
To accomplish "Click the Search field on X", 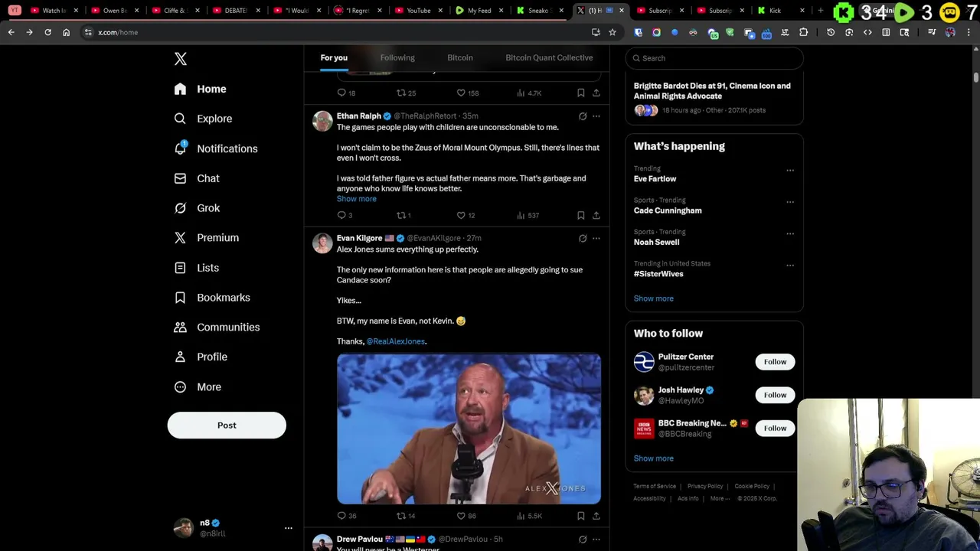I will (x=714, y=58).
